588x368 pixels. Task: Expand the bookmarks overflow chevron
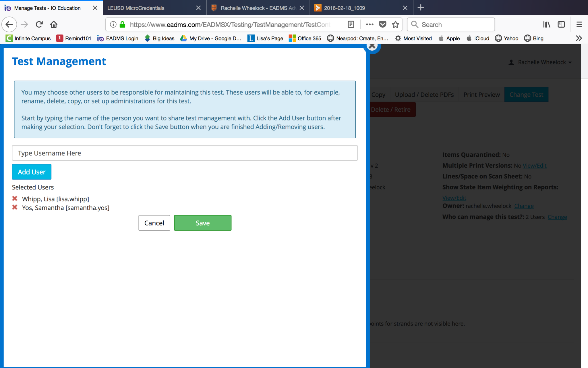tap(579, 38)
